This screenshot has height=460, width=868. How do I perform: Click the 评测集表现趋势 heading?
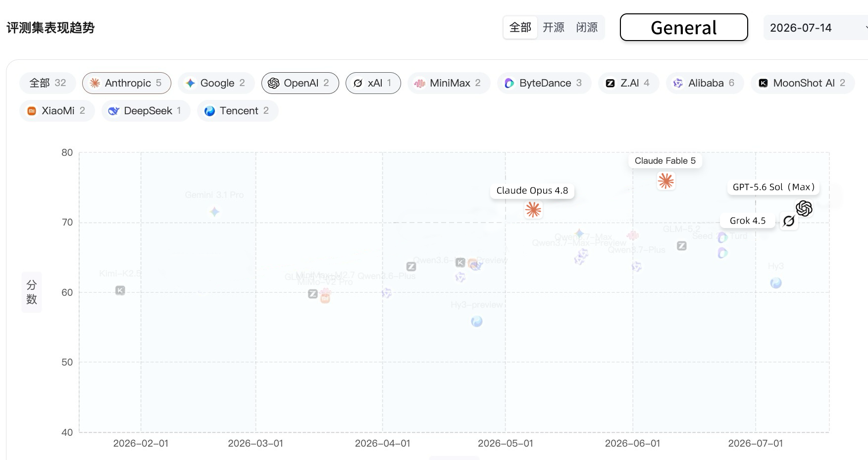51,28
